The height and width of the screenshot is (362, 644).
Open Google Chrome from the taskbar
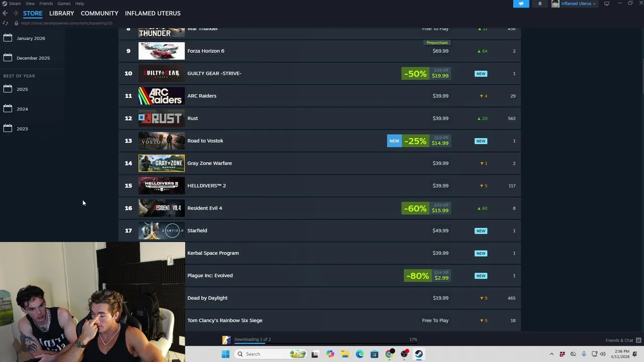[x=389, y=354]
